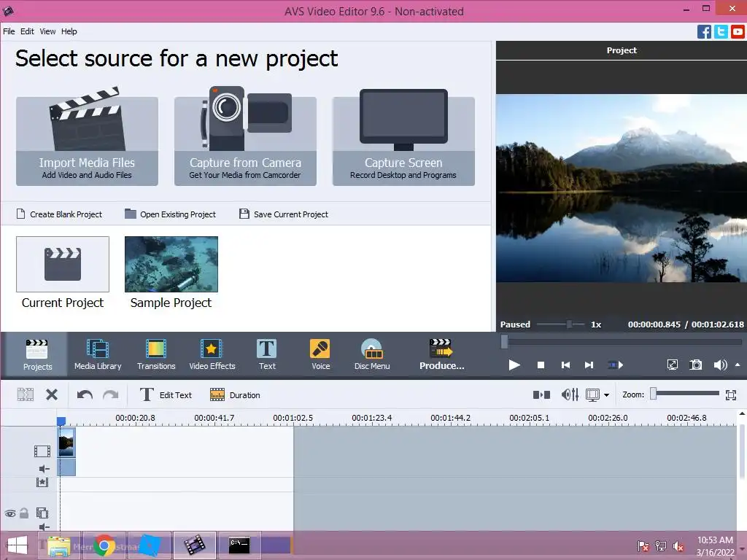Screen dimensions: 747x560
Task: Open the Help menu
Action: pos(69,31)
